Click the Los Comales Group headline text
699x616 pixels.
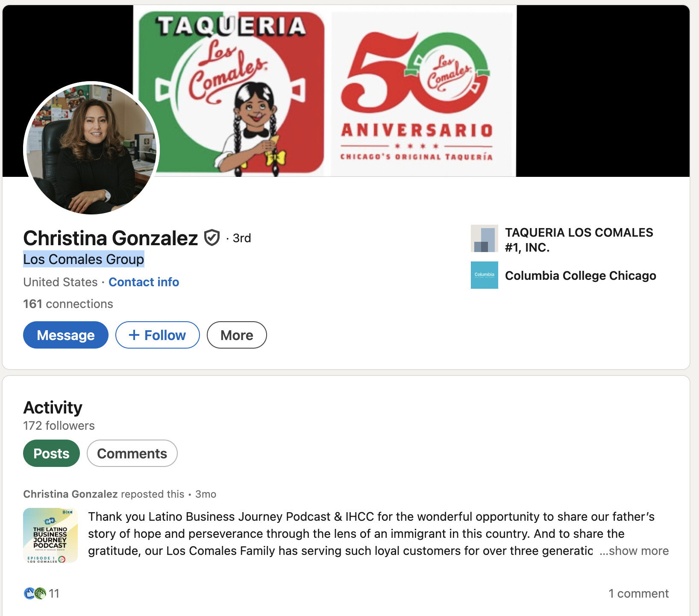click(84, 259)
